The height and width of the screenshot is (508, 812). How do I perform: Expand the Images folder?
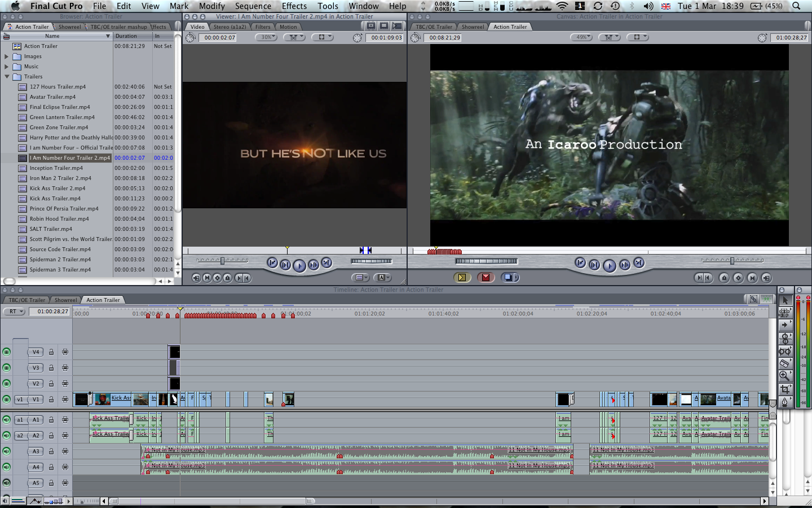[x=6, y=56]
